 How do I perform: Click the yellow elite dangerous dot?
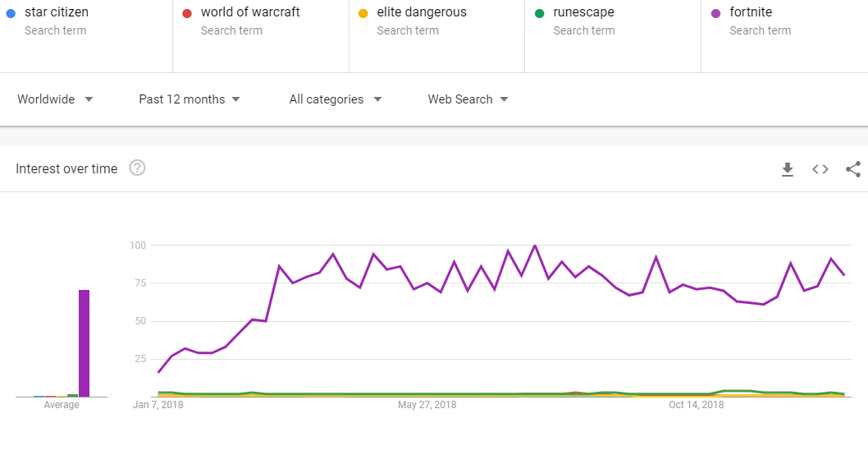coord(363,13)
